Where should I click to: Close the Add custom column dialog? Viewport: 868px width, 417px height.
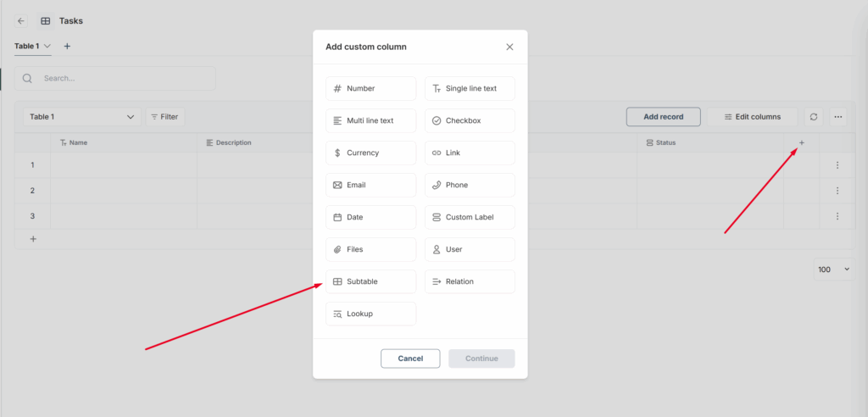509,47
